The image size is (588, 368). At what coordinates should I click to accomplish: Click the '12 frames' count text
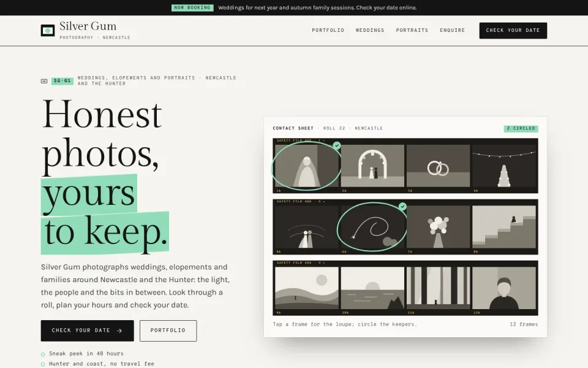coord(524,324)
